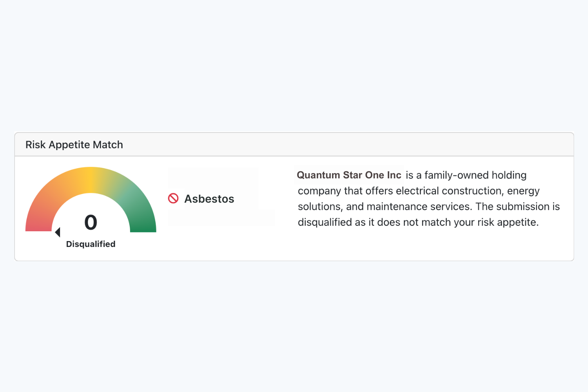Click the red prohibited icon beside Asbestos
The image size is (588, 392).
coord(173,198)
